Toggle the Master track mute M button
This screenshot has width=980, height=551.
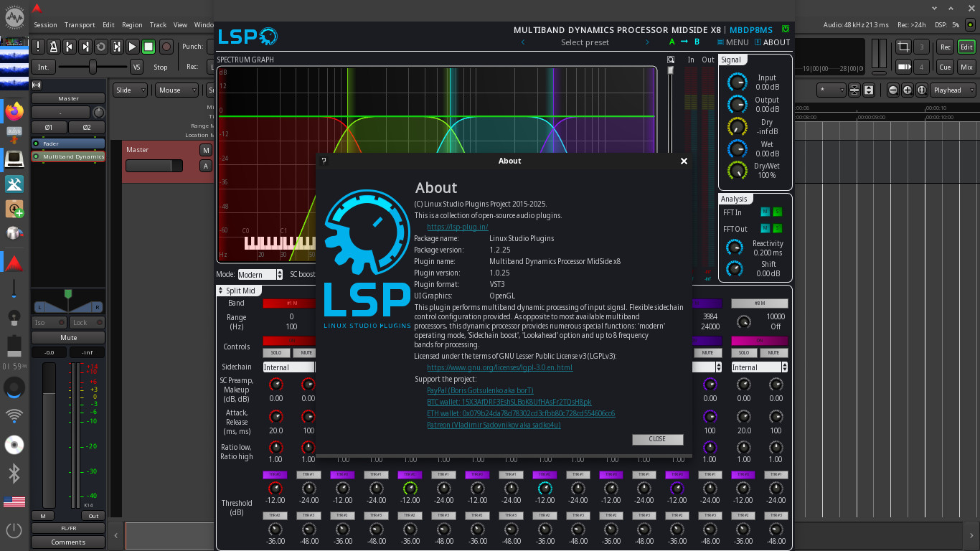[206, 150]
